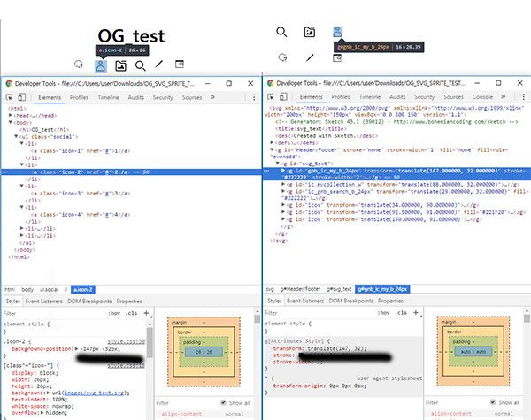The height and width of the screenshot is (420, 531).
Task: Click picture collection icon in right SVG page
Action: (x=310, y=32)
